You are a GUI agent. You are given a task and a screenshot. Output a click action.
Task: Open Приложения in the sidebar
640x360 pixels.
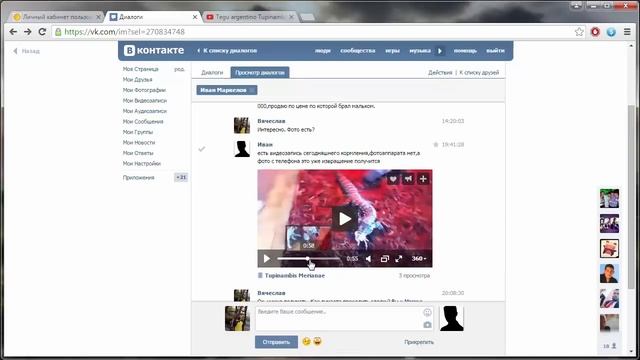[138, 178]
